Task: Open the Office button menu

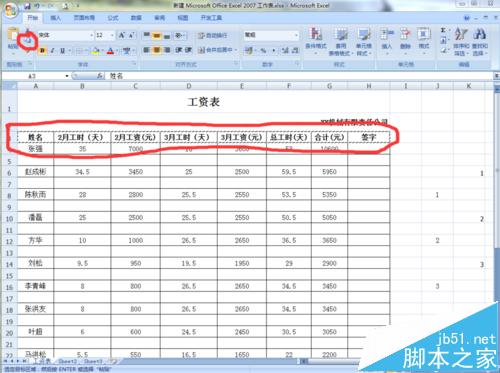Action: point(10,11)
